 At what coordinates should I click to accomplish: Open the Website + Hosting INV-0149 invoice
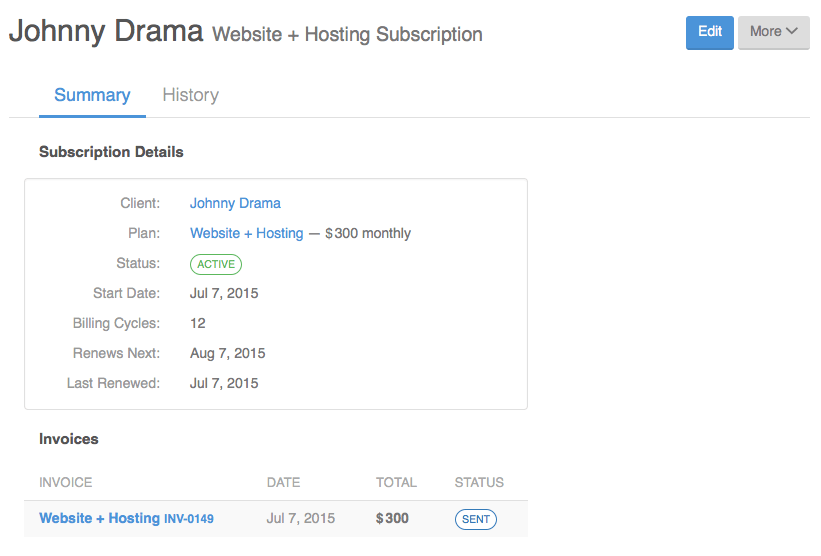coord(126,518)
